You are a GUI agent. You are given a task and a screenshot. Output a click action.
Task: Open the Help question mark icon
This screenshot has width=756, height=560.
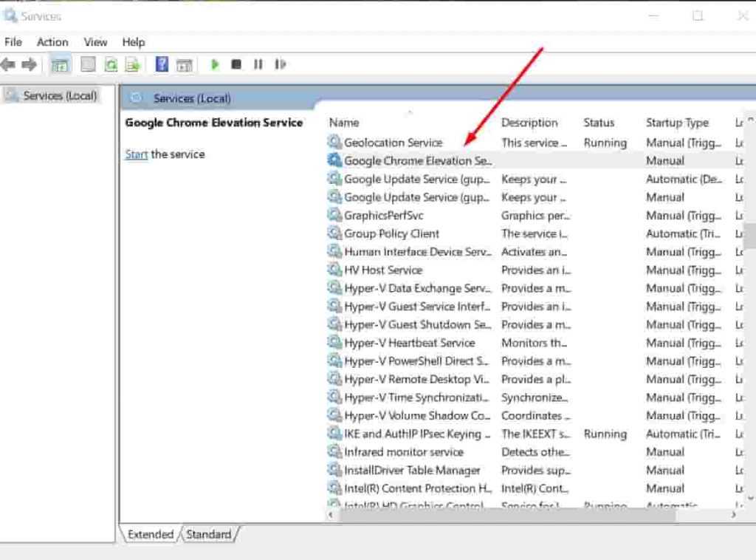coord(162,64)
